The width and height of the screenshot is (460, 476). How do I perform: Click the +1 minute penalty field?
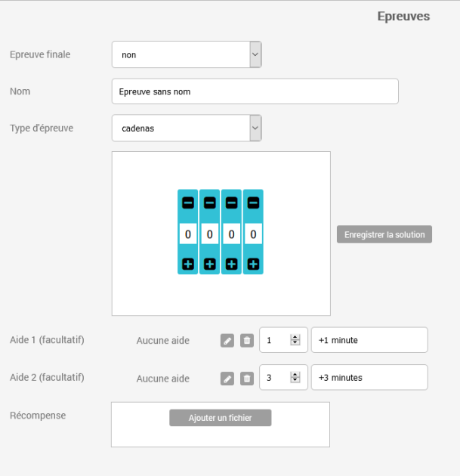tap(369, 340)
